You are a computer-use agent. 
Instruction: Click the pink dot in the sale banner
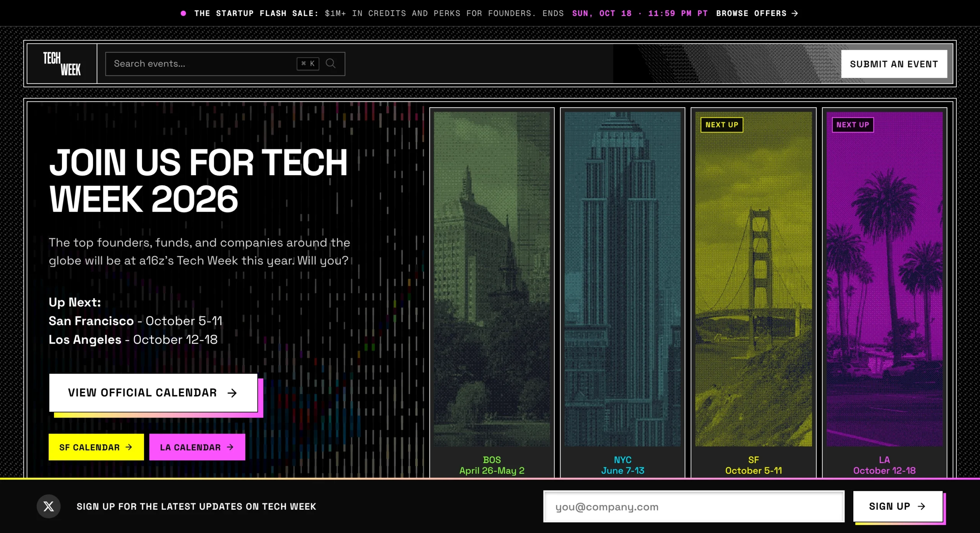[183, 13]
